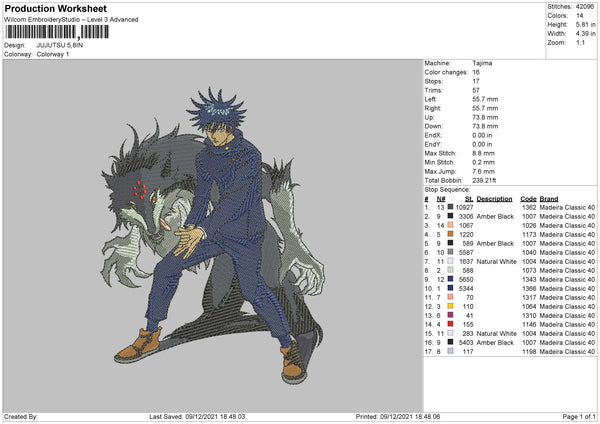The height and width of the screenshot is (424, 600).
Task: Click the Brand column header
Action: tap(549, 199)
